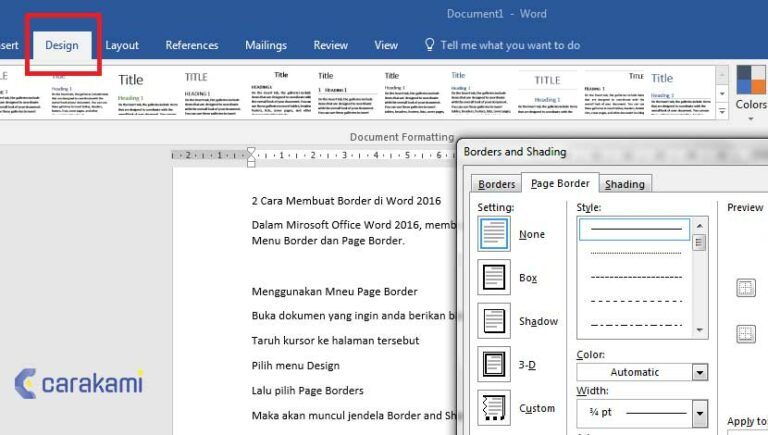768x435 pixels.
Task: Go to the Mailings ribbon tab
Action: pyautogui.click(x=266, y=45)
